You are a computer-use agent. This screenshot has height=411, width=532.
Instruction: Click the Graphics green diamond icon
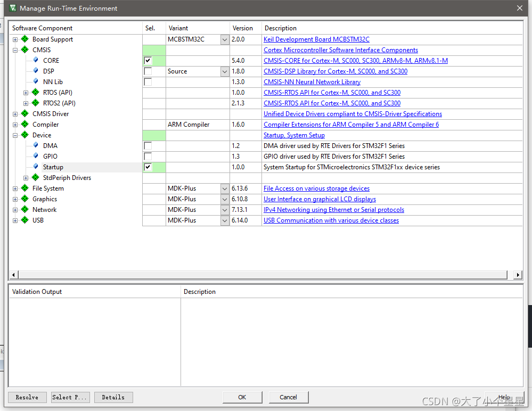tap(25, 199)
